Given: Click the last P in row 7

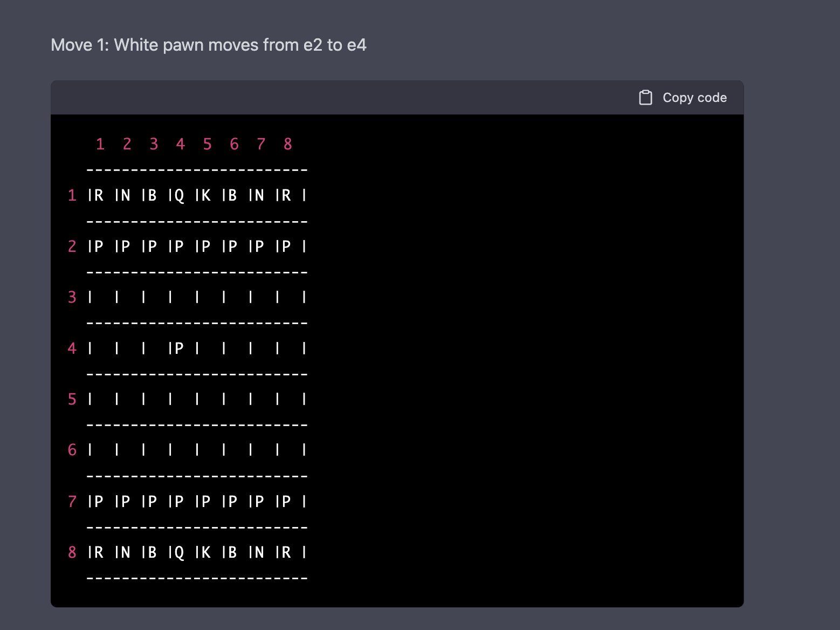Looking at the screenshot, I should point(286,502).
